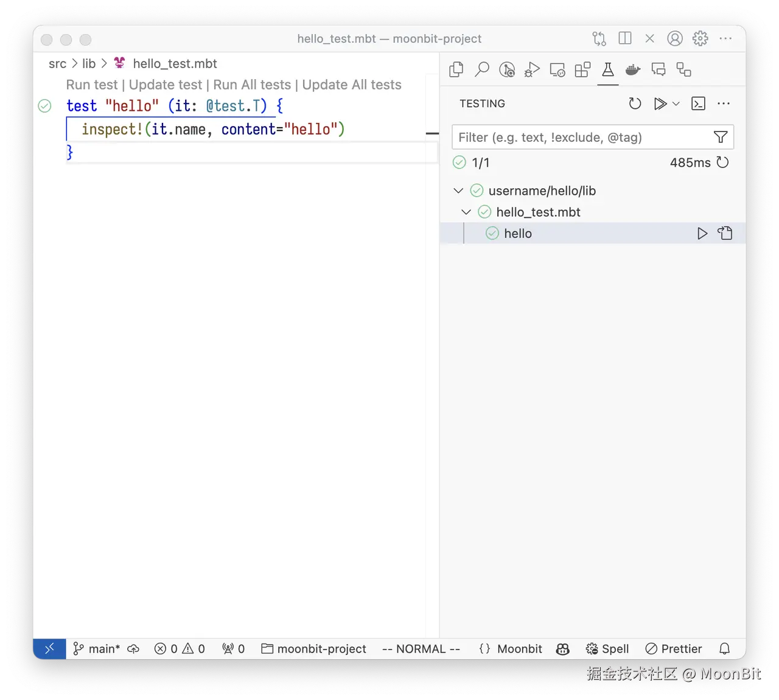
Task: Click main* git branch in status bar
Action: (x=96, y=649)
